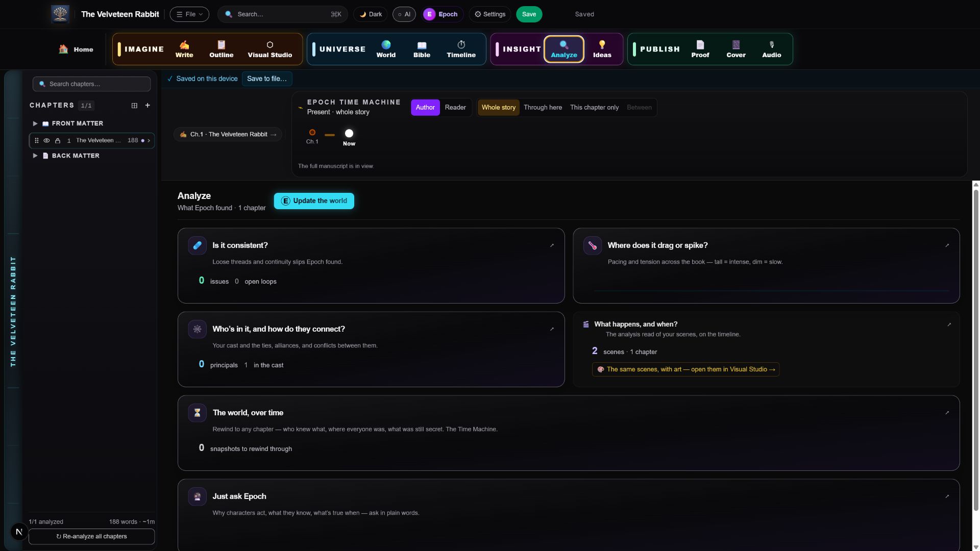Click the vertical scrollbar on the right
Image resolution: width=980 pixels, height=551 pixels.
point(976,349)
